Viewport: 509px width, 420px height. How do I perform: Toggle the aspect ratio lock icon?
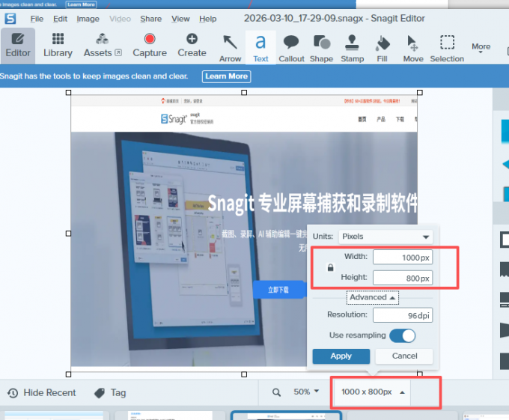[x=331, y=267]
